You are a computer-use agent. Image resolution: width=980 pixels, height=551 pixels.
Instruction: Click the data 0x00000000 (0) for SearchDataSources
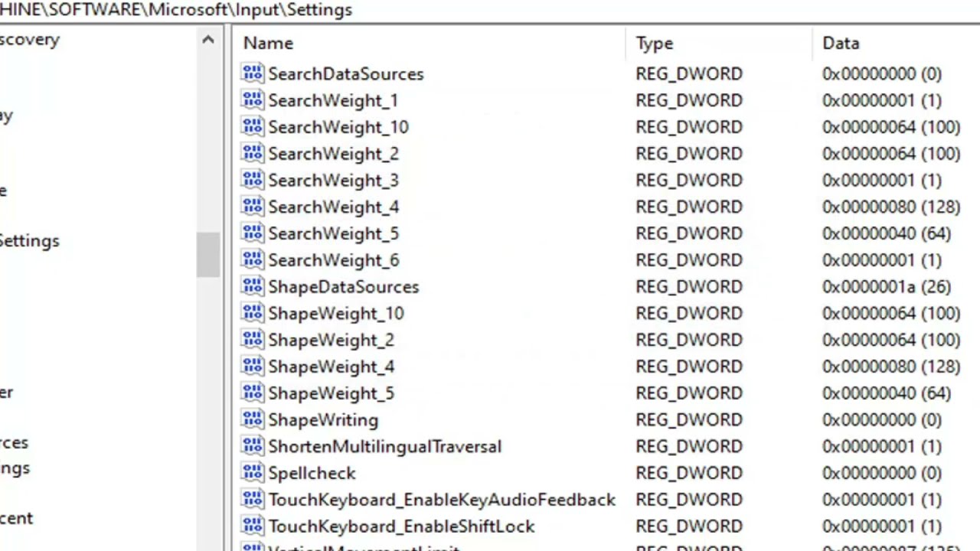(882, 73)
